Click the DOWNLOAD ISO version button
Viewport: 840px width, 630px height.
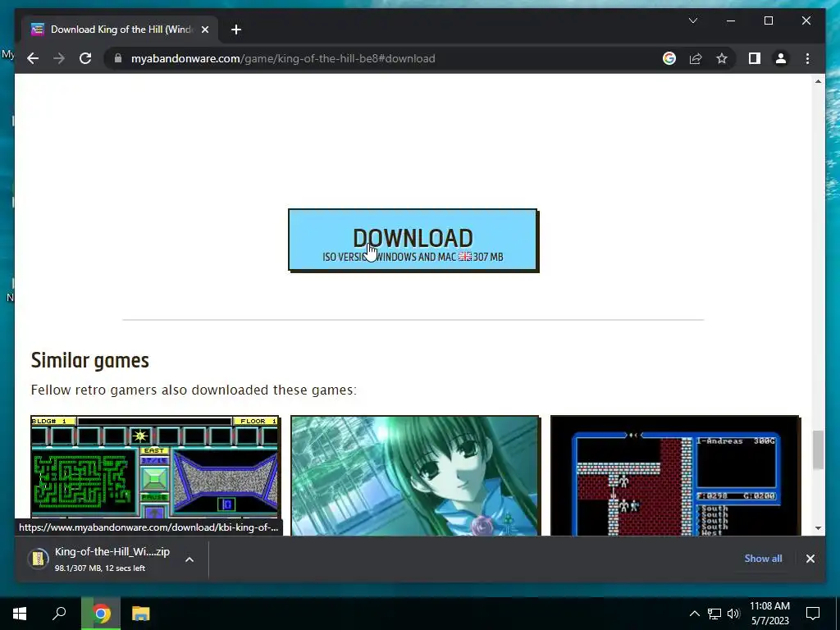pos(413,240)
